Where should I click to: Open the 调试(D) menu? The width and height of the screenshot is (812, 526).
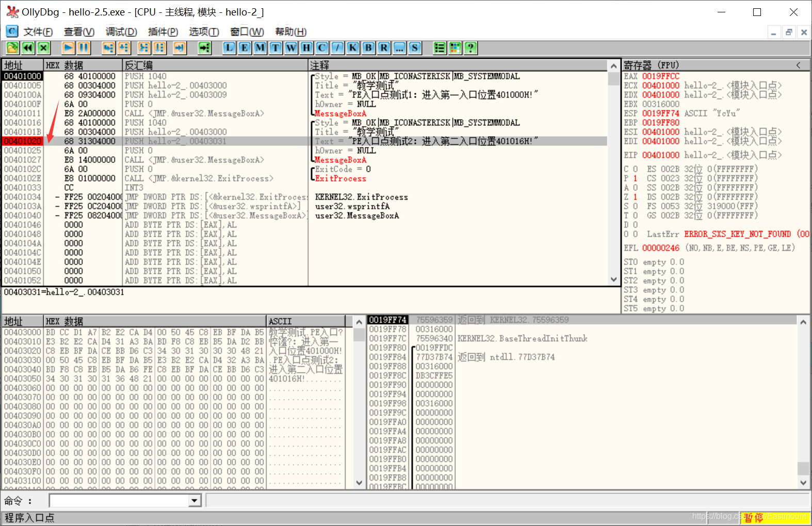tap(121, 32)
